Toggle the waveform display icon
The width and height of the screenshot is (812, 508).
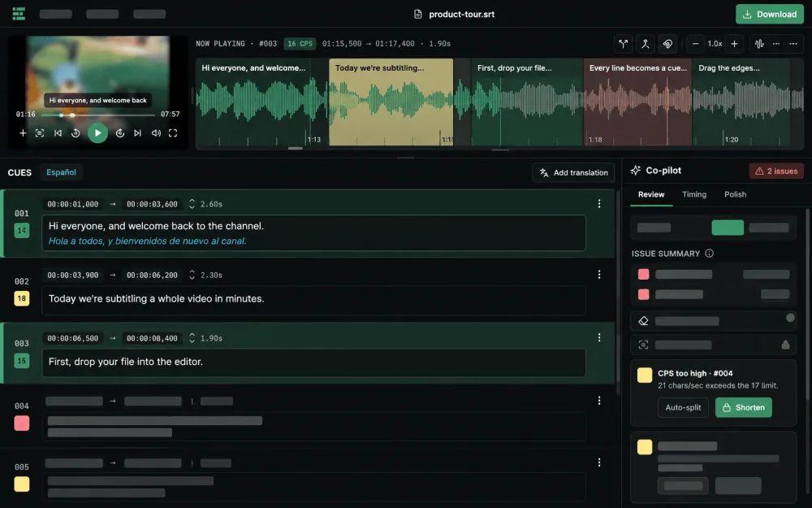click(x=759, y=44)
